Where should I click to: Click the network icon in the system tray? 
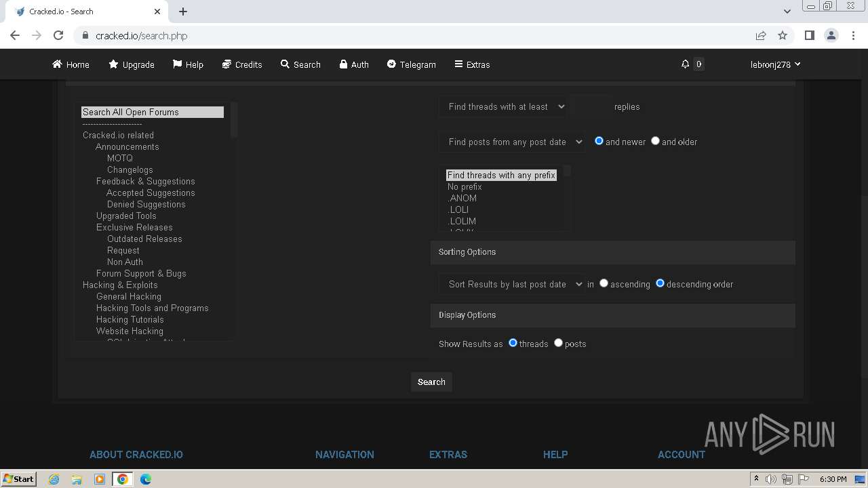tap(787, 479)
